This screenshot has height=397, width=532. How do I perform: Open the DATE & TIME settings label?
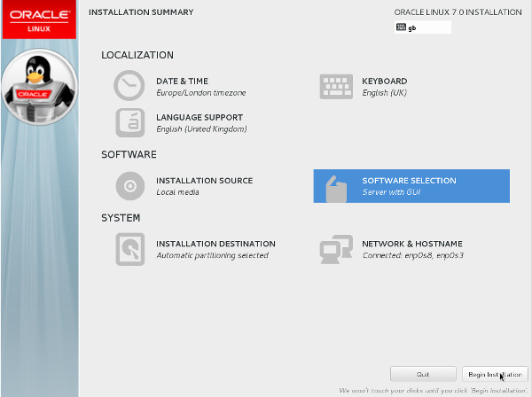[x=182, y=81]
